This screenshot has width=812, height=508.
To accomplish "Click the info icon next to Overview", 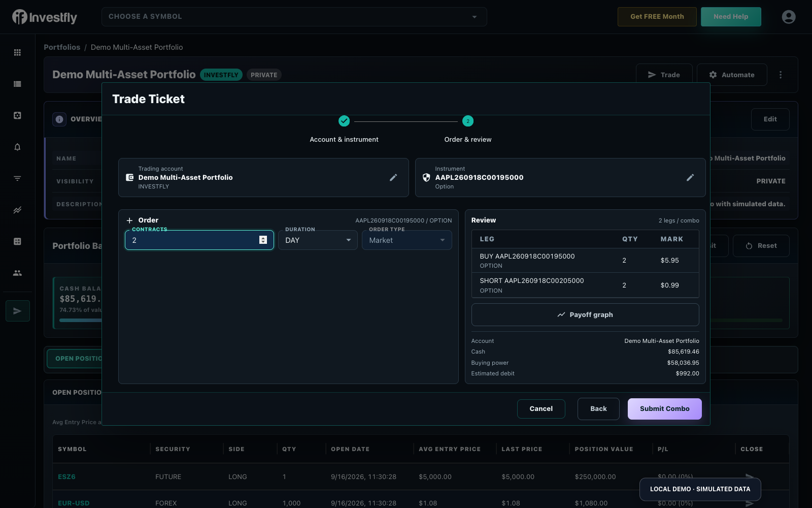I will tap(59, 119).
